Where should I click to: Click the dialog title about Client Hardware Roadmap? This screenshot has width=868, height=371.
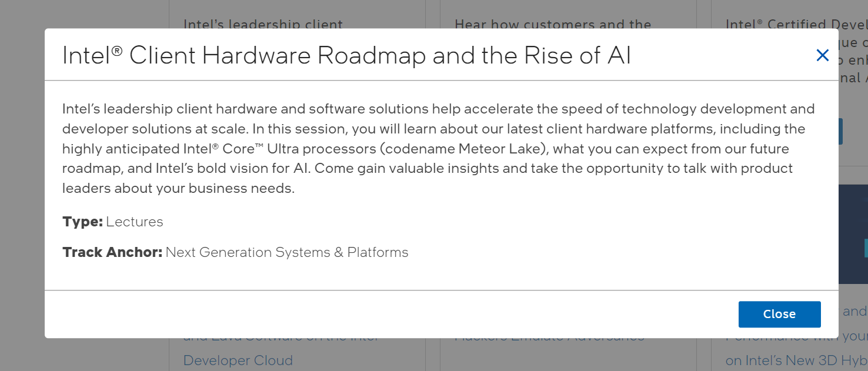346,56
